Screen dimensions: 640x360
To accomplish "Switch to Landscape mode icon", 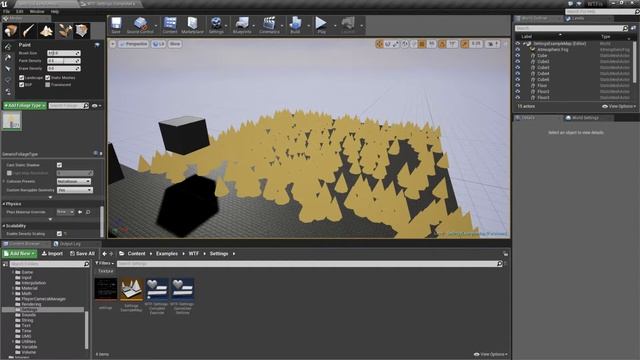I will pyautogui.click(x=46, y=31).
